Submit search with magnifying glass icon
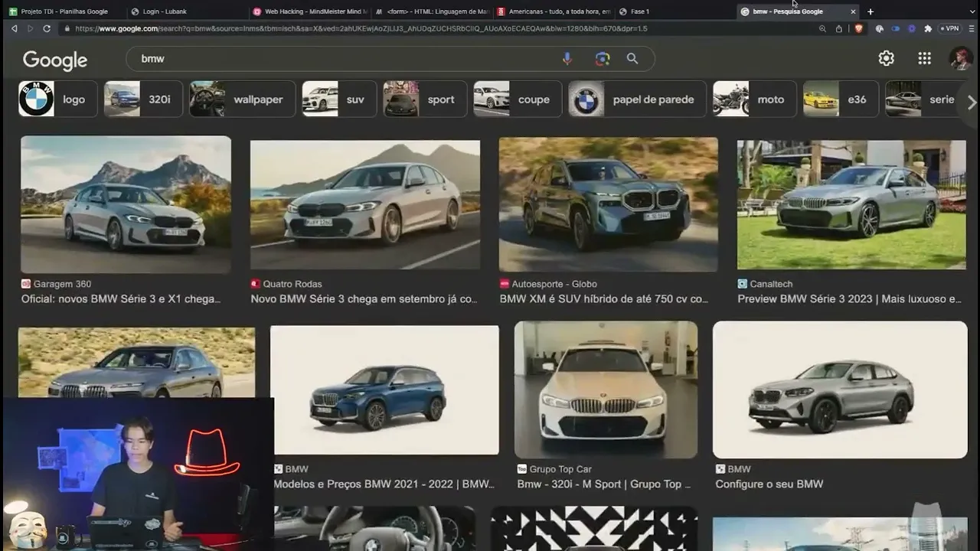 632,59
